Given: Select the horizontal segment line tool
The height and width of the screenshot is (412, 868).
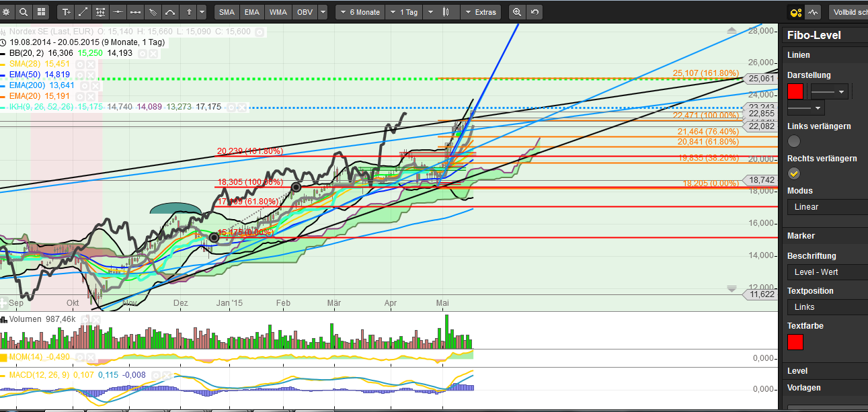Looking at the screenshot, I should click(136, 12).
